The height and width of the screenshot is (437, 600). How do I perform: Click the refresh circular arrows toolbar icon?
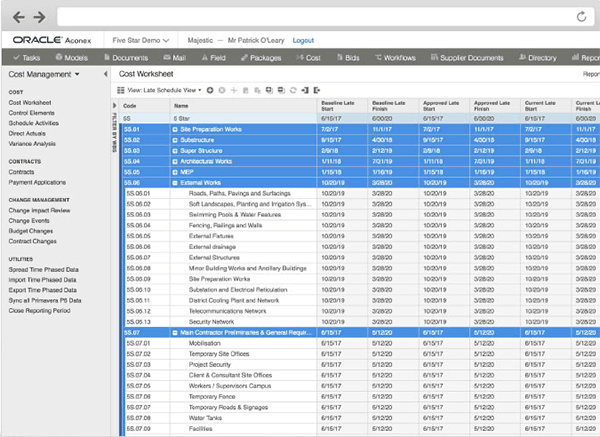pyautogui.click(x=293, y=90)
